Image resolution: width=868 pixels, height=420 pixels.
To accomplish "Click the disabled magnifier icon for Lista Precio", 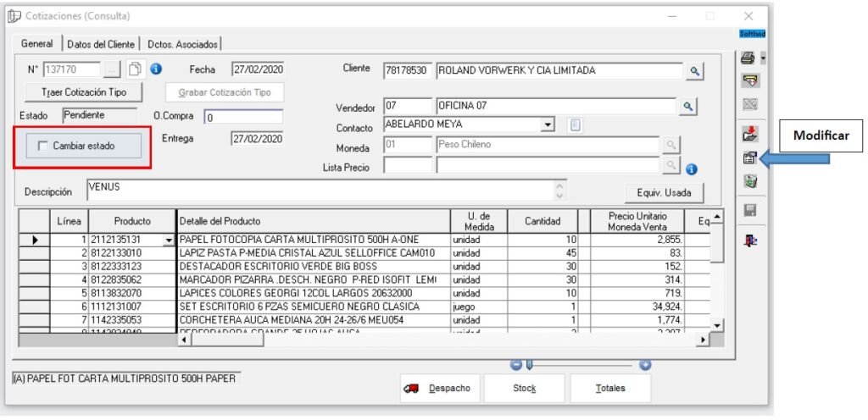I will pyautogui.click(x=671, y=164).
